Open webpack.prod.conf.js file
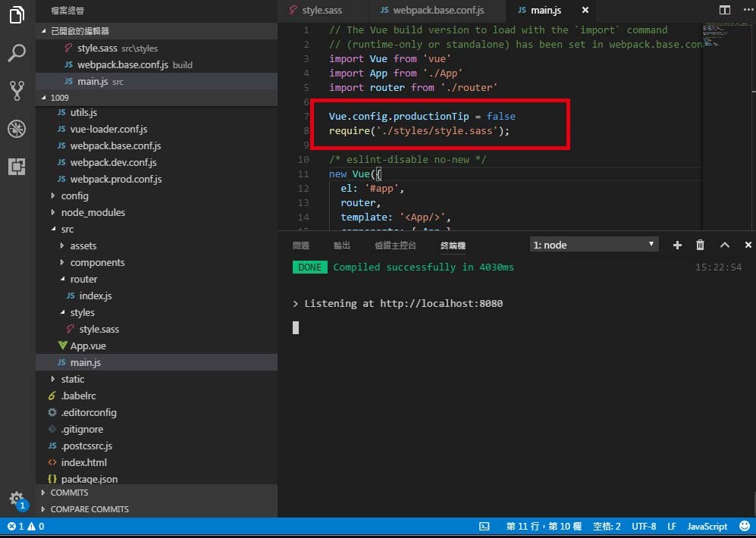Screen dimensions: 756x538 157,179
